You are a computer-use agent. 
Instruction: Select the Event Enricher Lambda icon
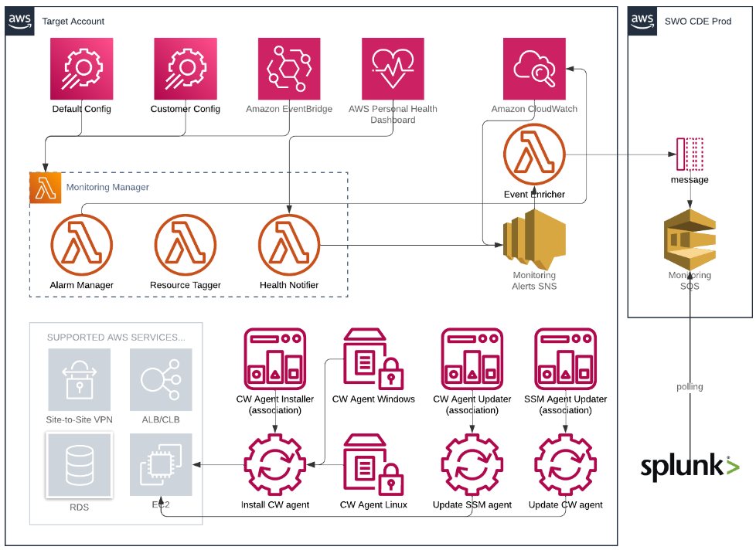point(534,155)
